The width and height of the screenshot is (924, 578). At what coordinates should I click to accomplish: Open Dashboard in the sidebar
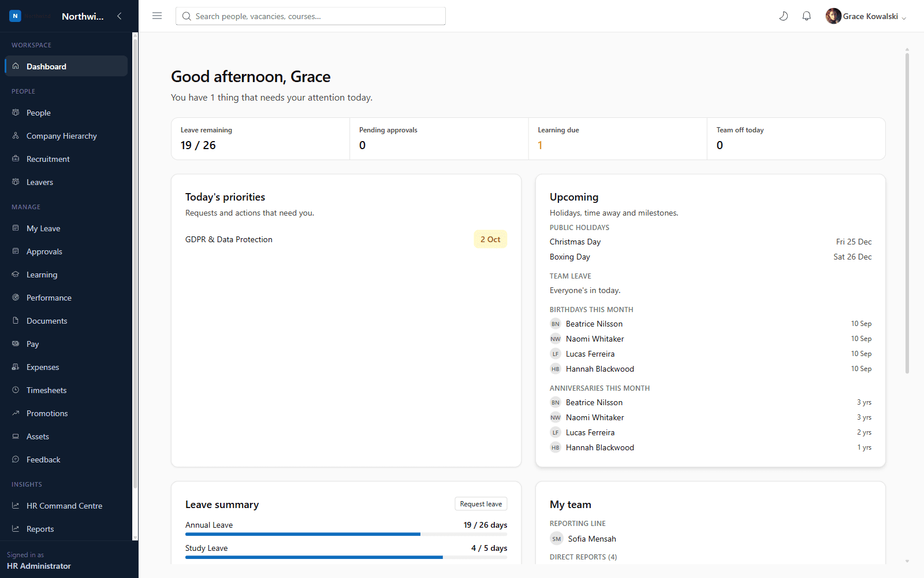click(66, 66)
